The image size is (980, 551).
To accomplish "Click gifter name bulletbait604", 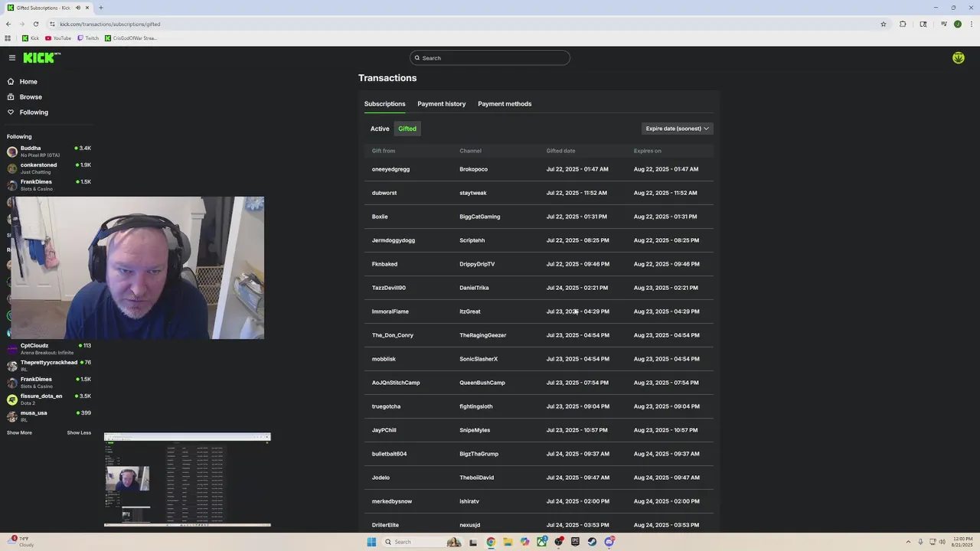I will (x=389, y=454).
